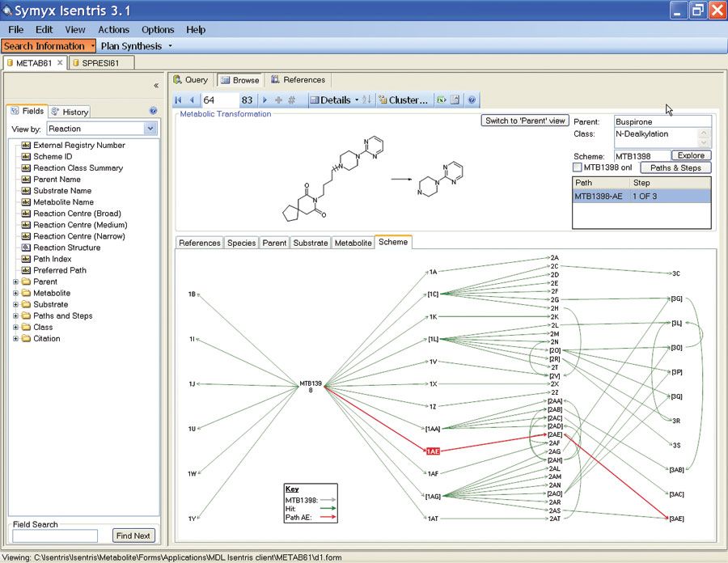Click the Parent field Buspirone
This screenshot has height=563, width=728.
click(662, 121)
